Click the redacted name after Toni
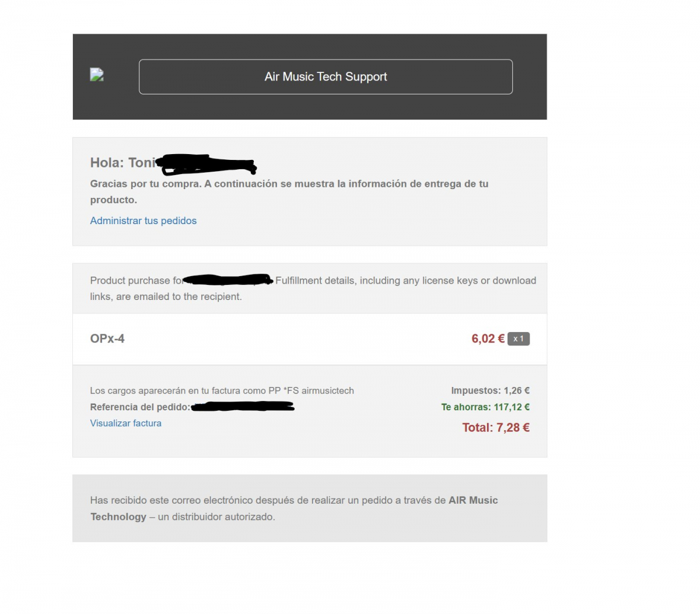Viewport: 700px width, 614px height. click(207, 165)
